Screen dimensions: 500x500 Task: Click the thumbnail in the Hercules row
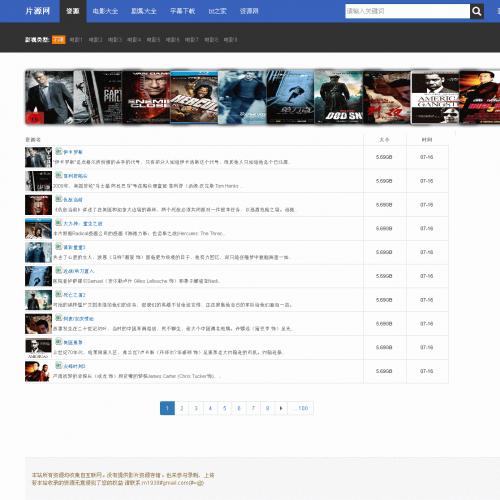click(38, 229)
